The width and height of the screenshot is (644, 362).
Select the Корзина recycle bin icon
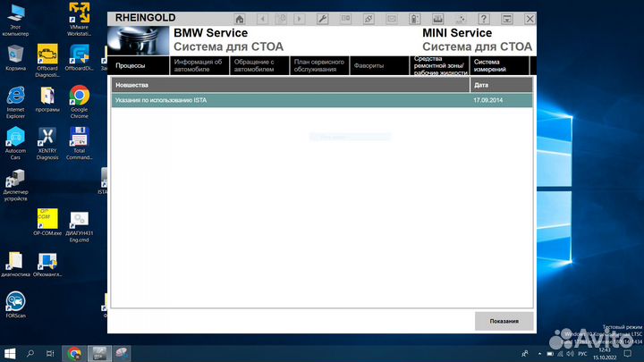15,58
